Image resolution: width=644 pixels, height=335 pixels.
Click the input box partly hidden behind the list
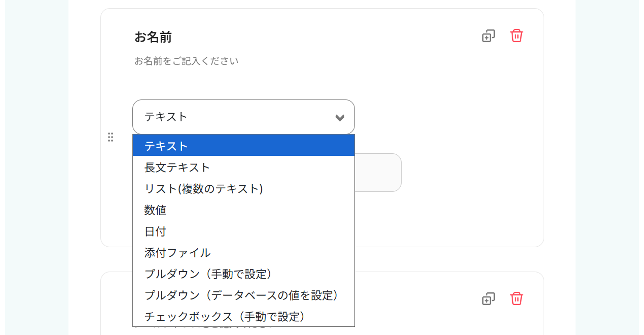pyautogui.click(x=378, y=173)
